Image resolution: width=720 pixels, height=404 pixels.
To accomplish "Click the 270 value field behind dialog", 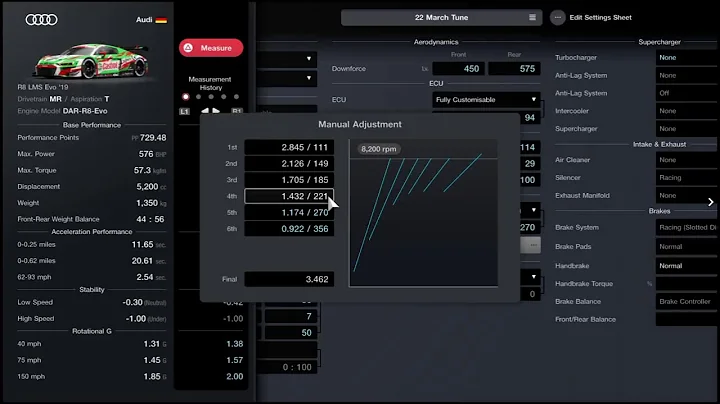I will [528, 227].
